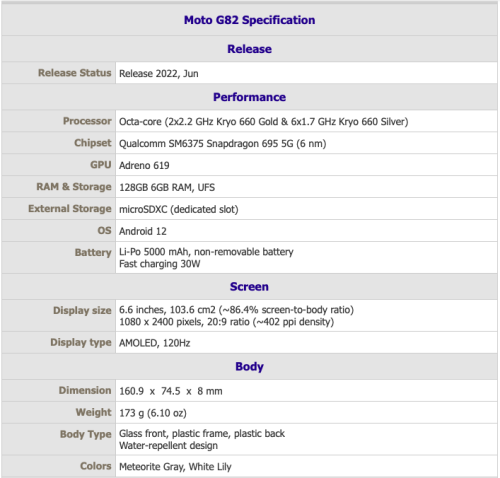Screen dimensions: 500x478
Task: Click '160.9 x 74.5 x 8 mm' value
Action: [171, 391]
